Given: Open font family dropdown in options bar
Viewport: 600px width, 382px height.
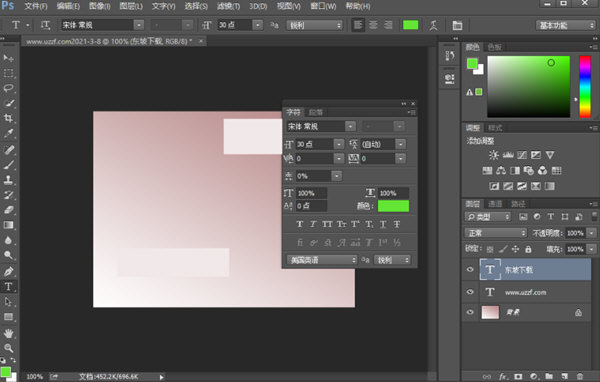Looking at the screenshot, I should pyautogui.click(x=139, y=25).
